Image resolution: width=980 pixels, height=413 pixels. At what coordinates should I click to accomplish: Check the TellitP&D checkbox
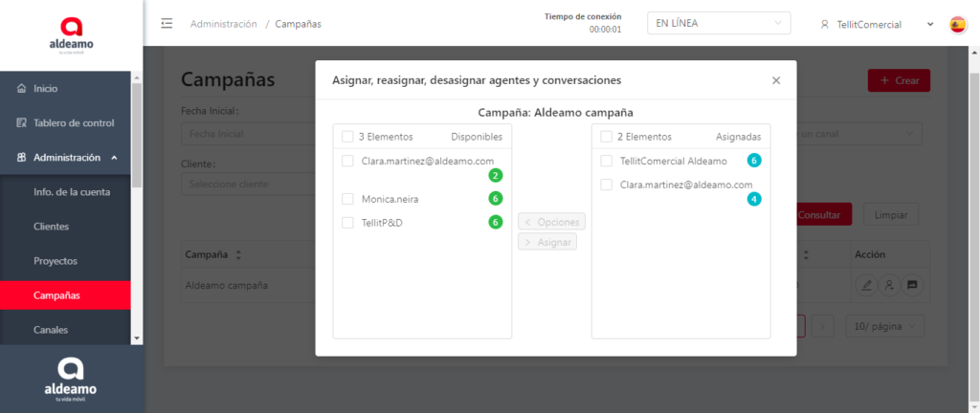click(347, 223)
